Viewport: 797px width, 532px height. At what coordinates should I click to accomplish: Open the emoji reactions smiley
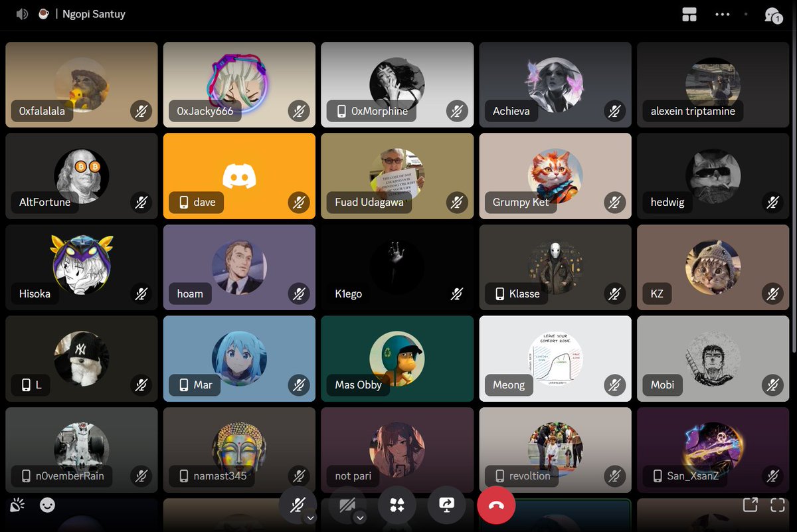(x=47, y=505)
